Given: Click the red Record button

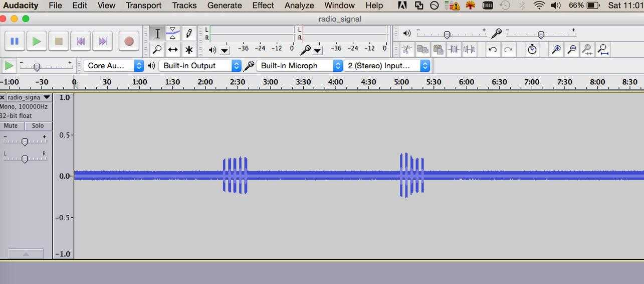Looking at the screenshot, I should (x=129, y=41).
